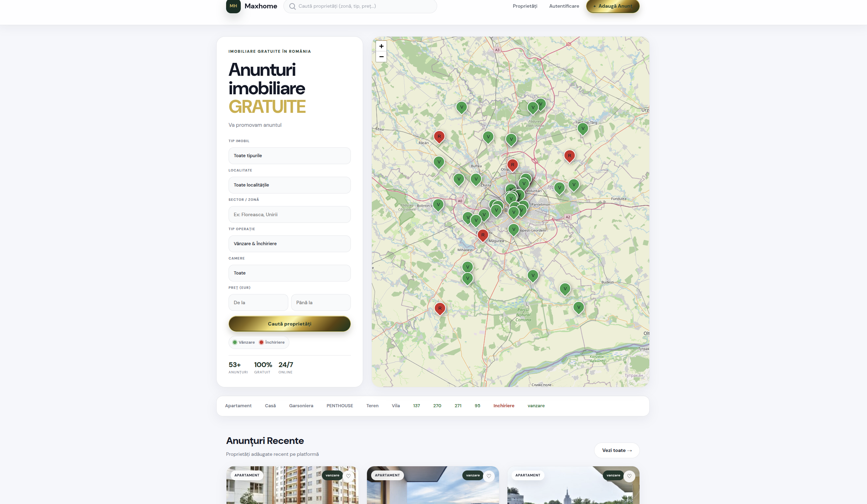Click the red Inchiriere tag link

[504, 406]
